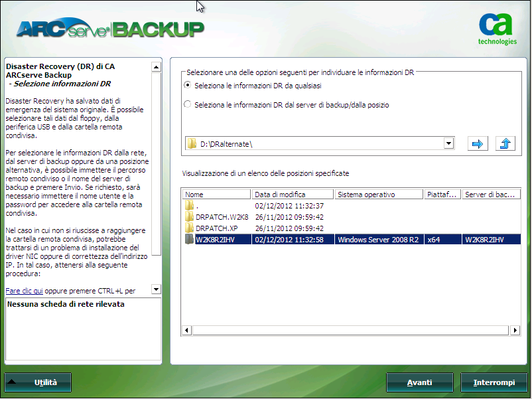Click DRPATCH.XP's '26/11/2012 09:59:42' date
This screenshot has height=399, width=532.
(x=289, y=228)
